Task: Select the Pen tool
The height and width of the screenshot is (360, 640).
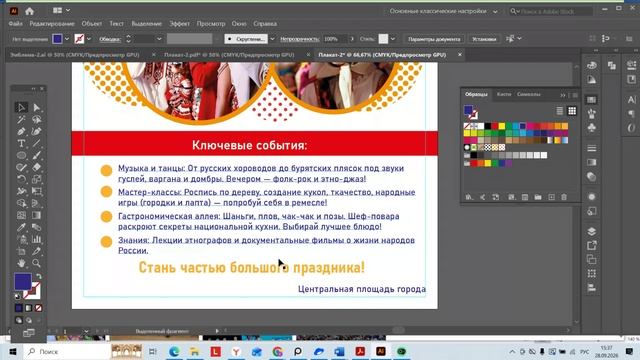Action: tap(21, 131)
